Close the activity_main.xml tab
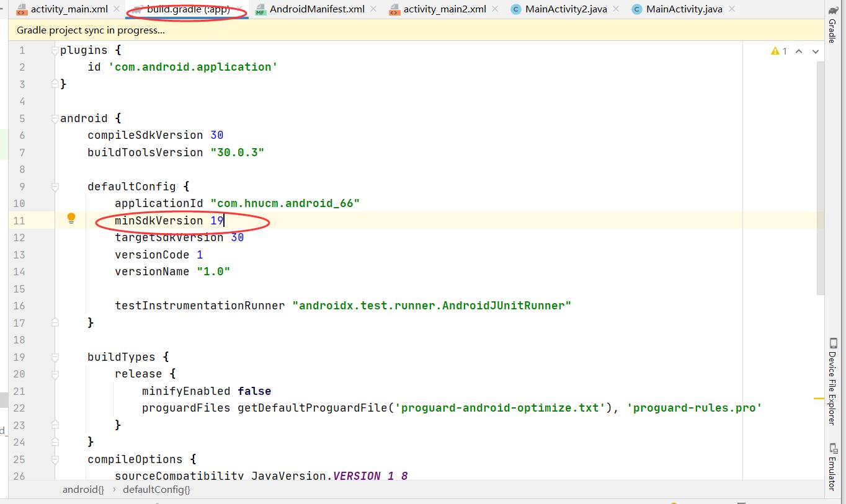 tap(115, 9)
